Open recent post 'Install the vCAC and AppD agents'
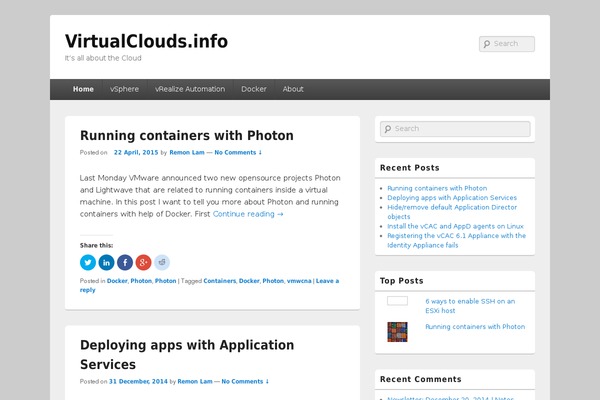The width and height of the screenshot is (600, 400). point(455,226)
